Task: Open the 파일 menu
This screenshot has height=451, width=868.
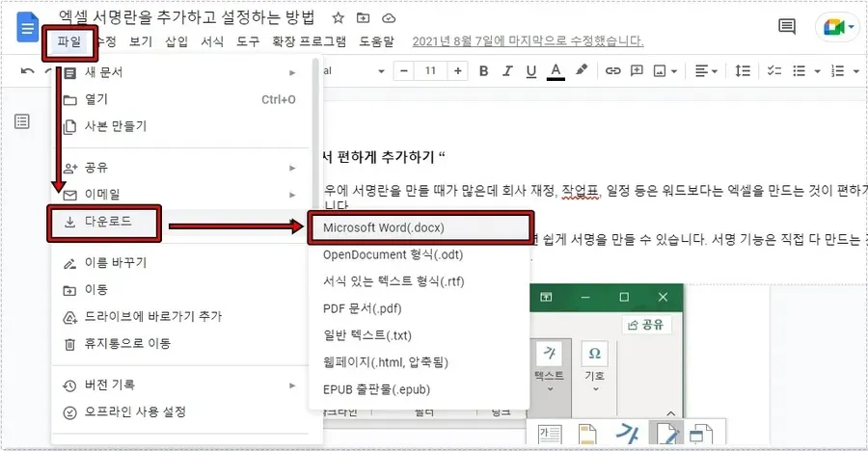Action: [x=69, y=41]
